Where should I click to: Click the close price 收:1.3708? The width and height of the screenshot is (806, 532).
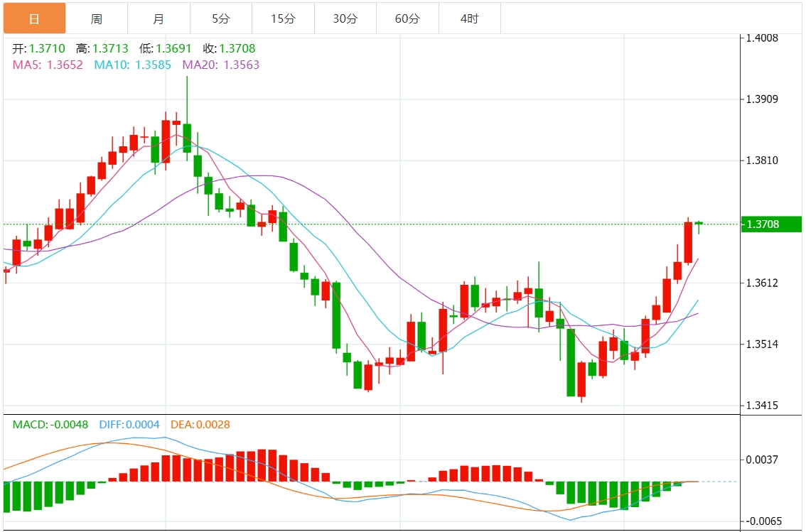(229, 49)
